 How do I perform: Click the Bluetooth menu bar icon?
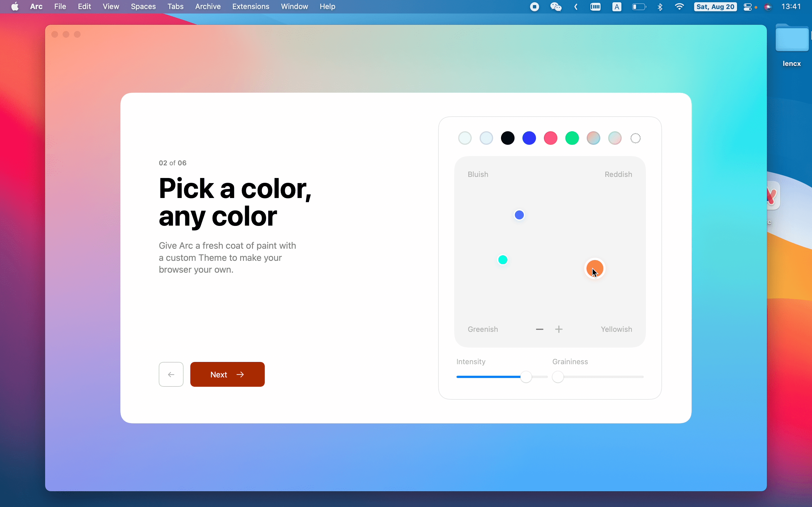coord(660,7)
